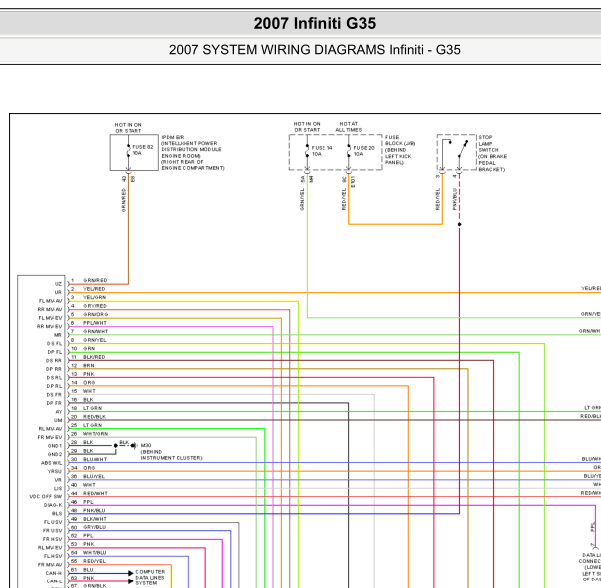Click the FUSE 82 10A label
Viewport: 601px width, 588px height.
point(143,150)
